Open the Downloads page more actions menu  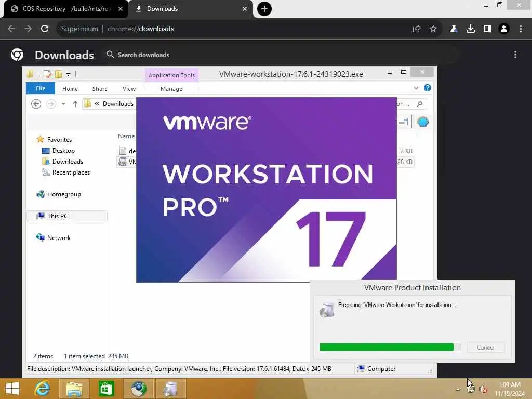[x=515, y=55]
